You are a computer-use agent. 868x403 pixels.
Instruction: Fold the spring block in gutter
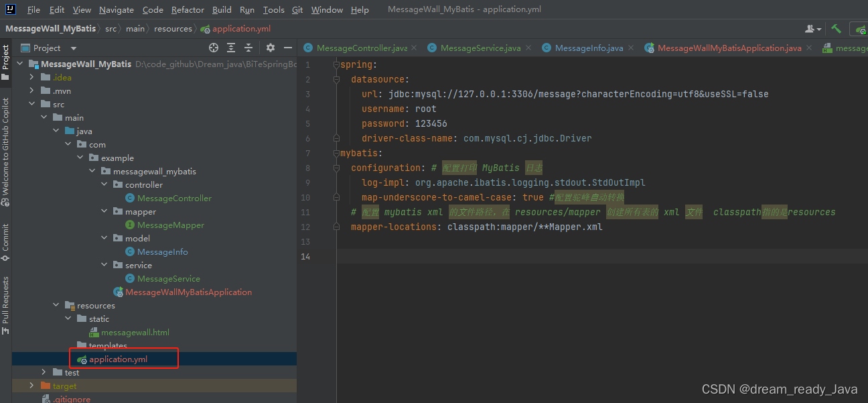336,65
